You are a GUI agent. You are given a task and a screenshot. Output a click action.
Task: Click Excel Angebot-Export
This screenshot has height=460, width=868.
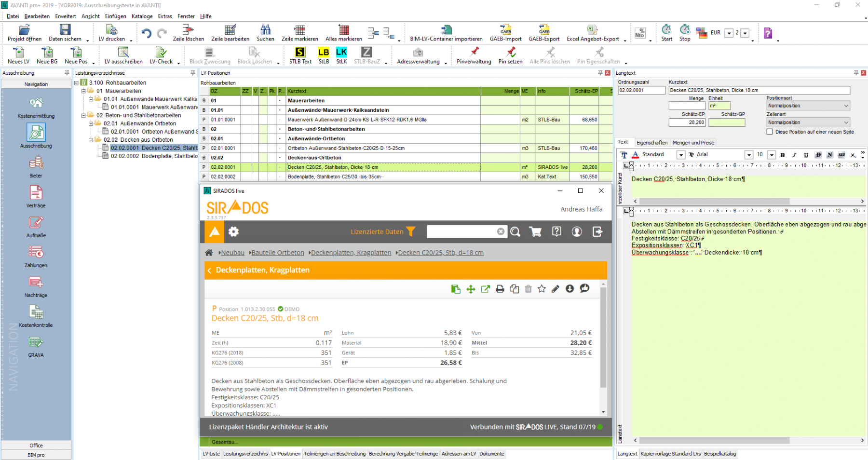593,33
